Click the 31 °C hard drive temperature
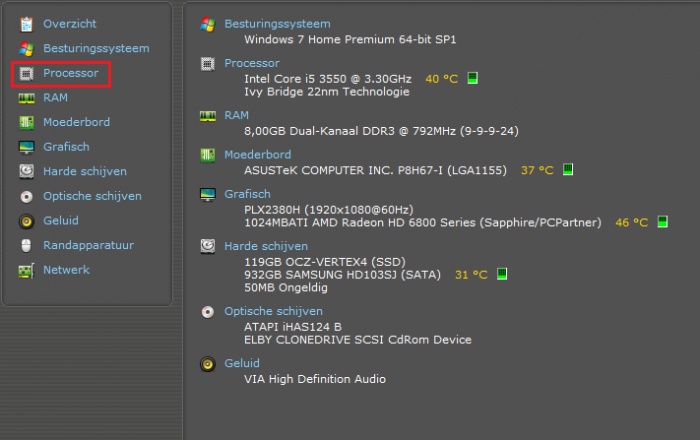Image resolution: width=700 pixels, height=440 pixels. 471,275
